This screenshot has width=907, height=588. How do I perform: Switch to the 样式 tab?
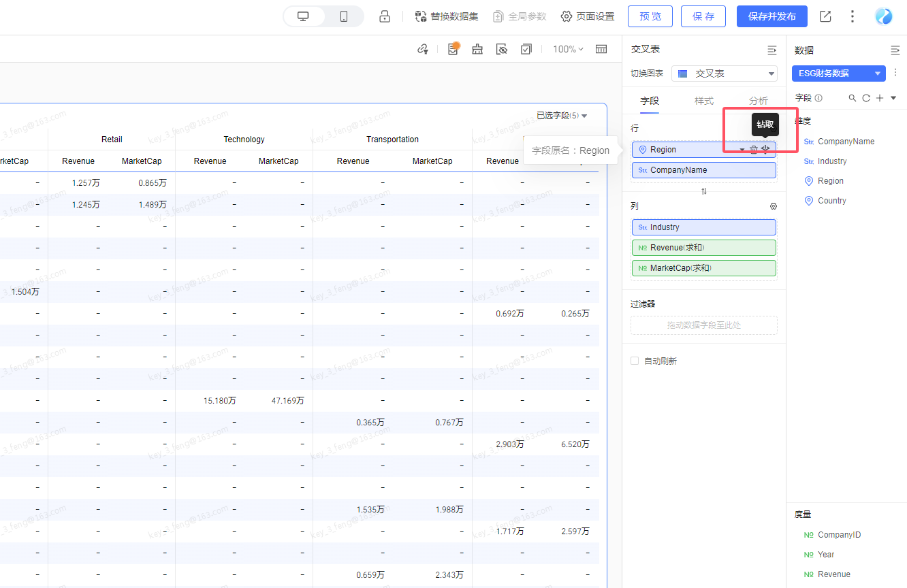[x=704, y=101]
